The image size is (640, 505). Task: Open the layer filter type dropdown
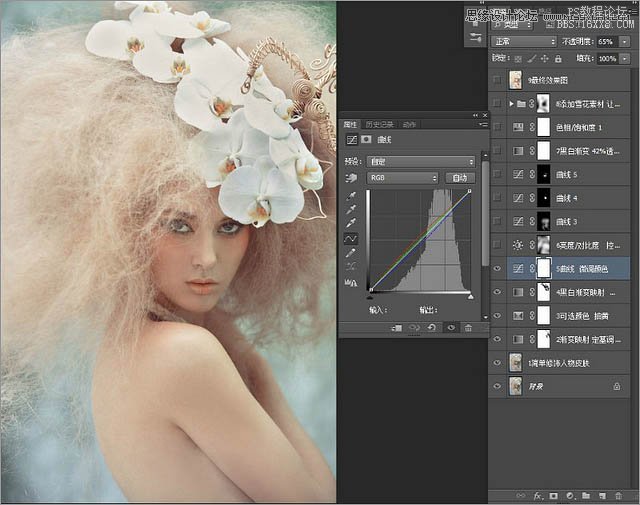pos(513,24)
